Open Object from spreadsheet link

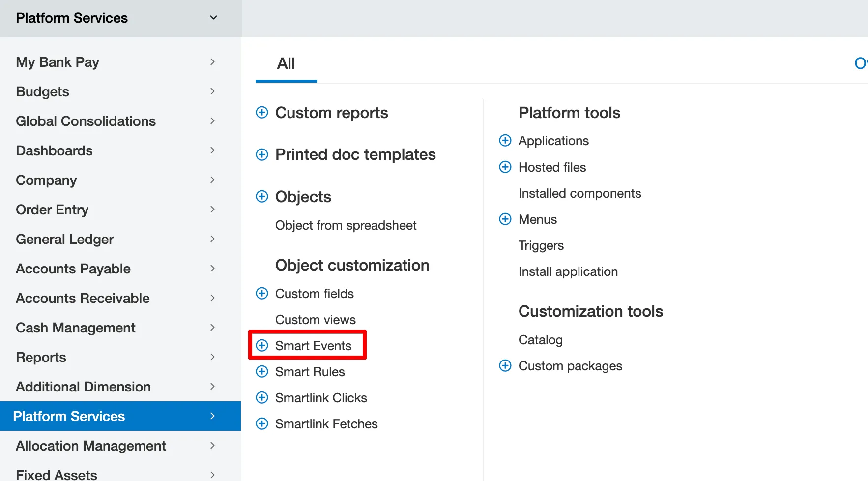[346, 225]
